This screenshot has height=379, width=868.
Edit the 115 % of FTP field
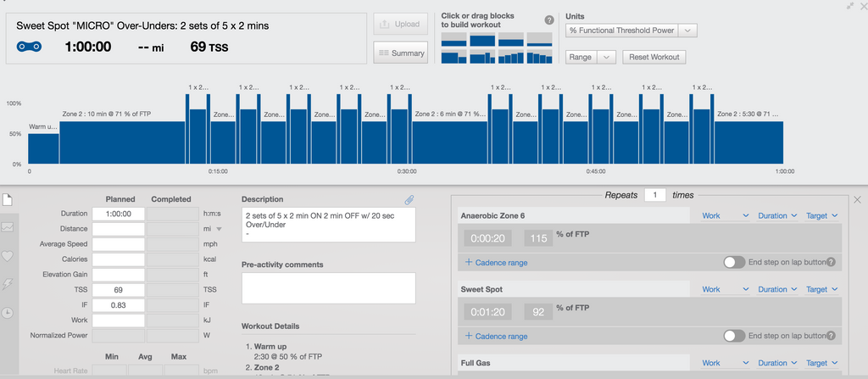click(538, 238)
